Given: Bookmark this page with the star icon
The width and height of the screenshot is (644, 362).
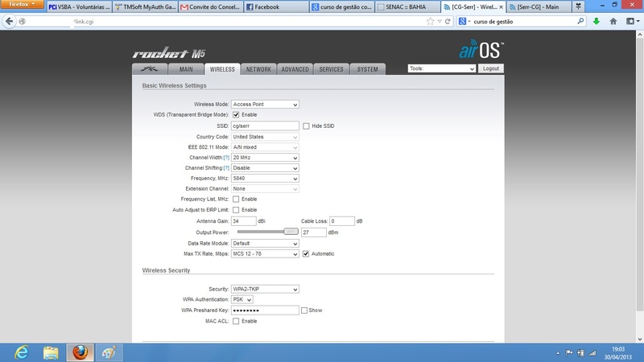Looking at the screenshot, I should tap(430, 22).
